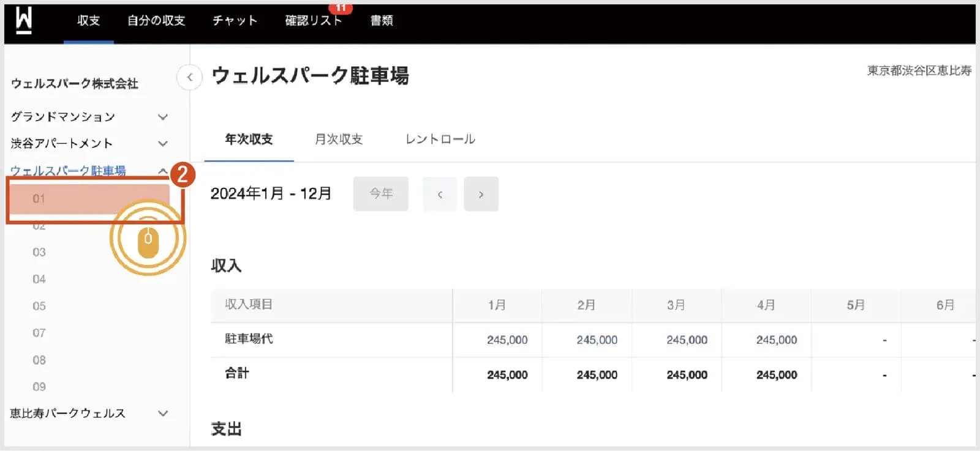
Task: Click 駐車場代 value for 3月
Action: click(x=687, y=340)
